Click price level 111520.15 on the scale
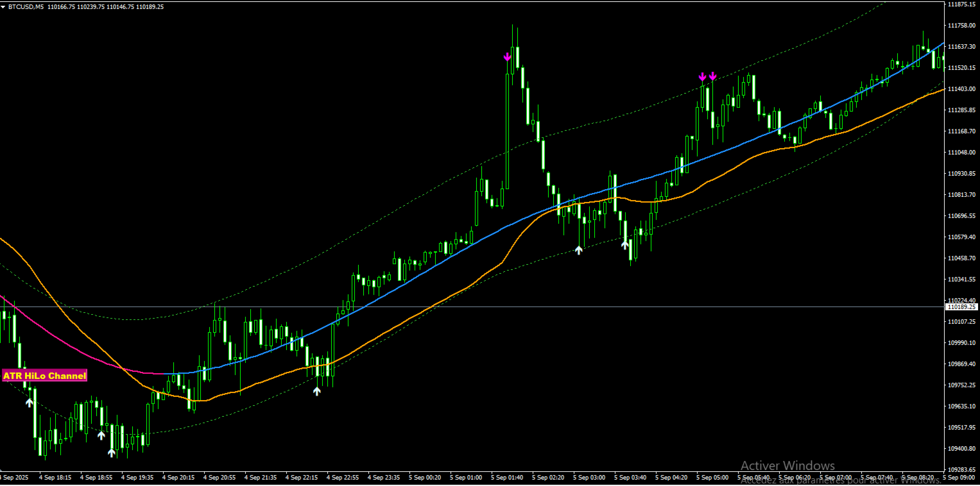This screenshot has height=486, width=980. [x=961, y=67]
